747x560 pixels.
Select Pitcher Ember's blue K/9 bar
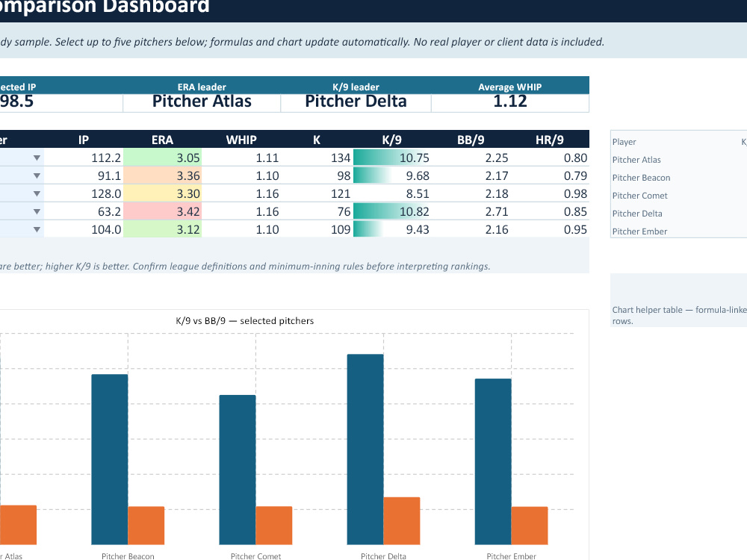pyautogui.click(x=493, y=461)
